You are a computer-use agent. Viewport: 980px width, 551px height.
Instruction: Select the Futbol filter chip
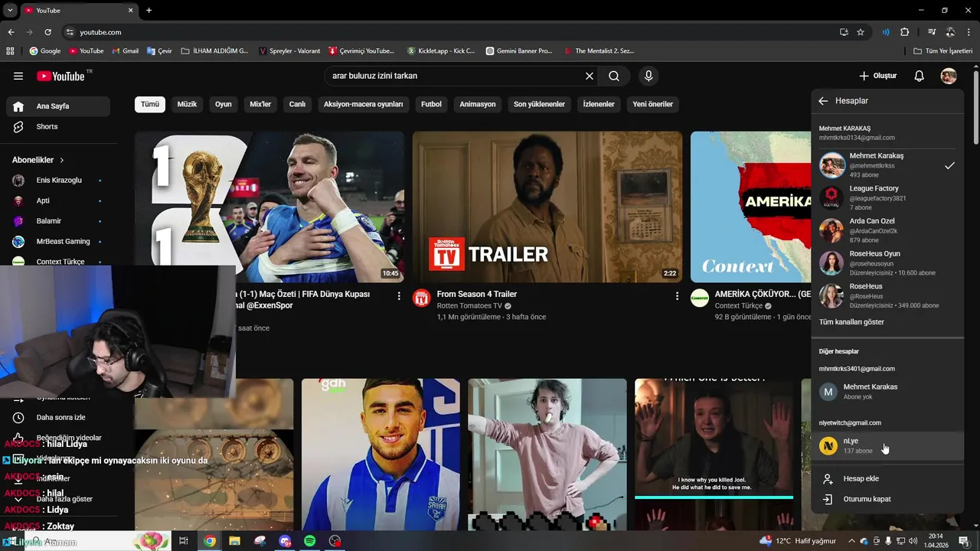431,104
